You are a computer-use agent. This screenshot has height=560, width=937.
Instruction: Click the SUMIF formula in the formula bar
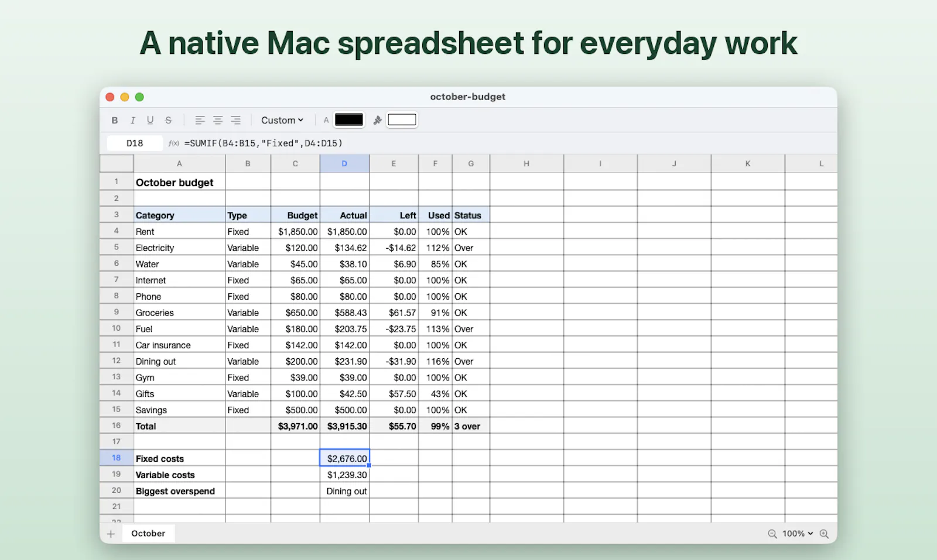(264, 143)
